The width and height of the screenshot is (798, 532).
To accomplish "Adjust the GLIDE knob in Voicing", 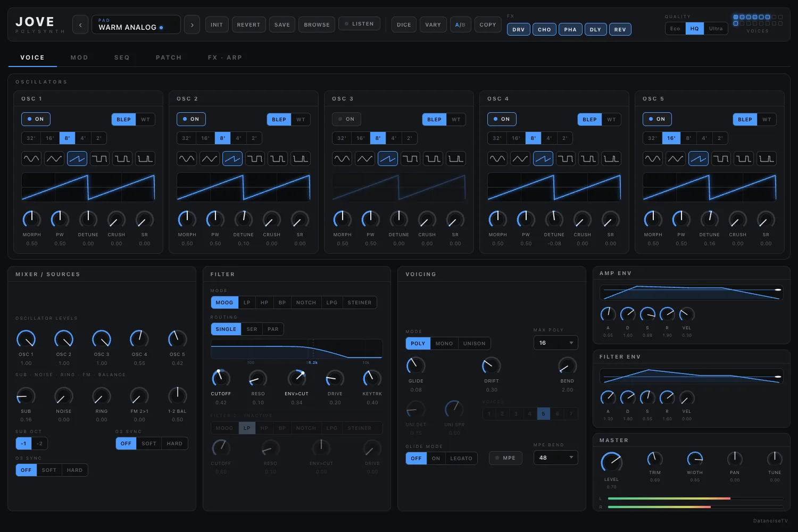I will [415, 365].
